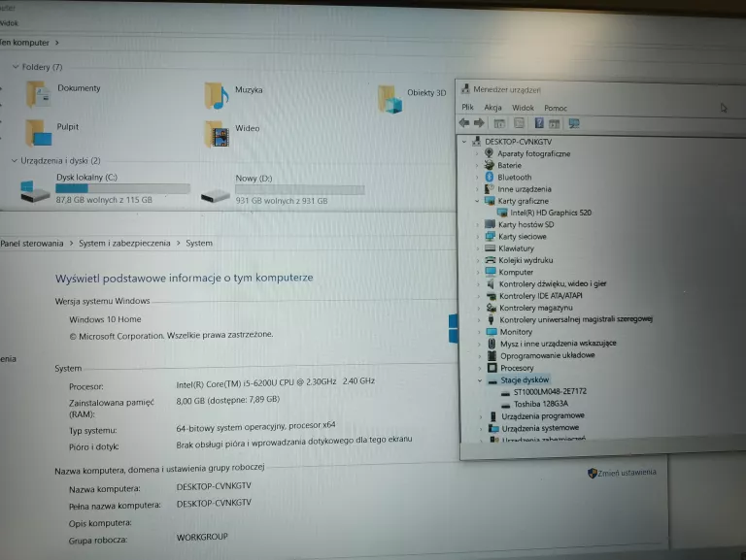Expand the Kontrolery IDE ATA/ATAPI node

(x=478, y=296)
